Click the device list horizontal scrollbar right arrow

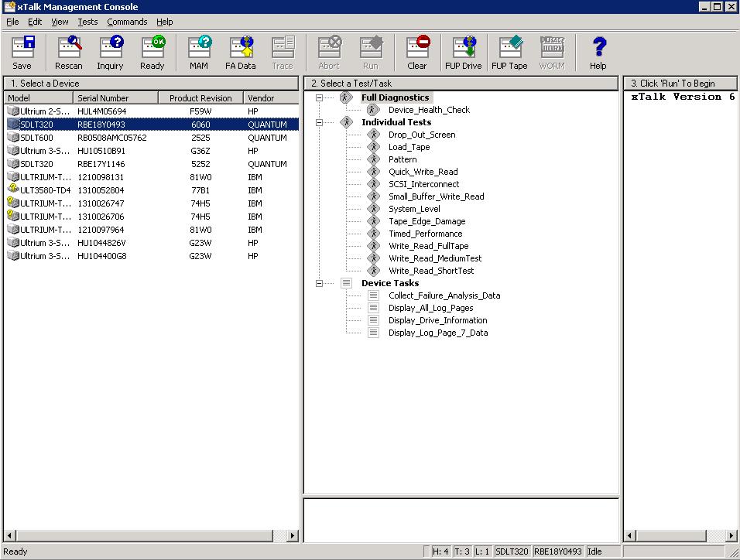click(293, 535)
